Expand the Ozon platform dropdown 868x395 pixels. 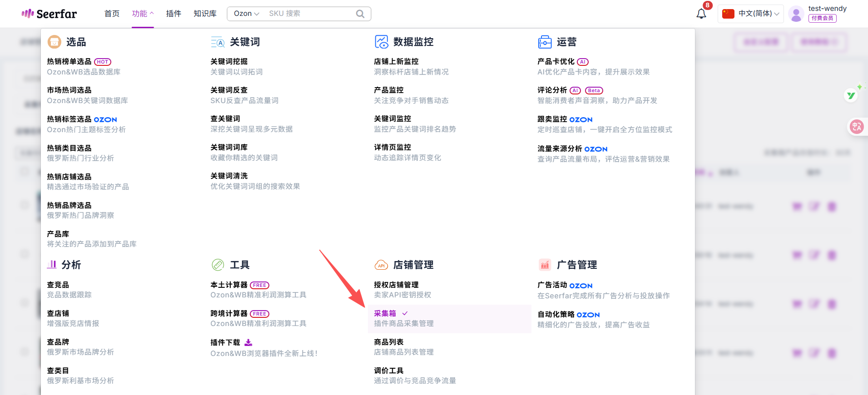[246, 14]
